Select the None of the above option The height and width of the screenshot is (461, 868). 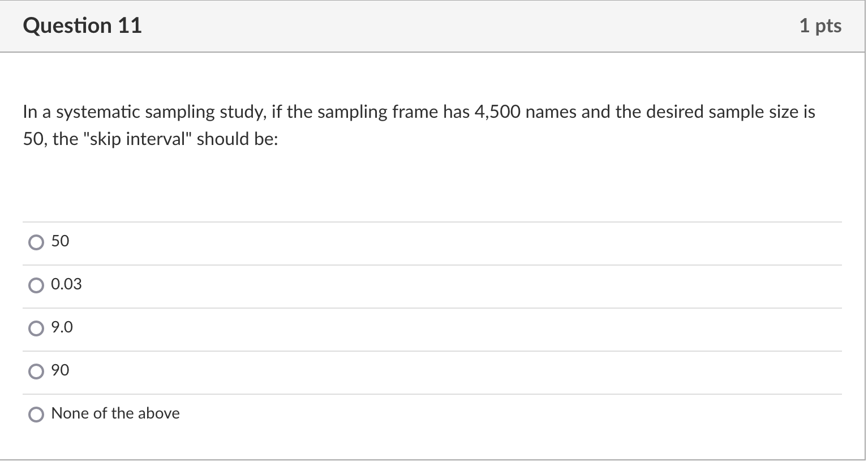[36, 414]
